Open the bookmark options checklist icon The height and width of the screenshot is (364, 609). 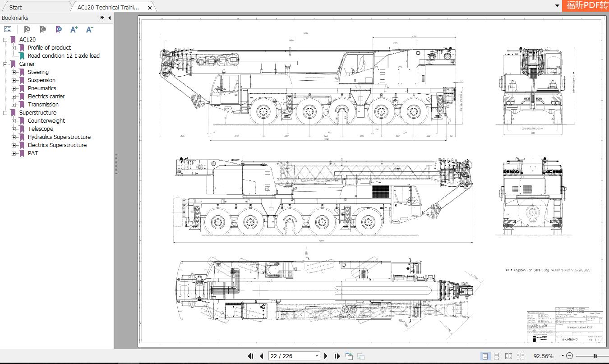(7, 29)
